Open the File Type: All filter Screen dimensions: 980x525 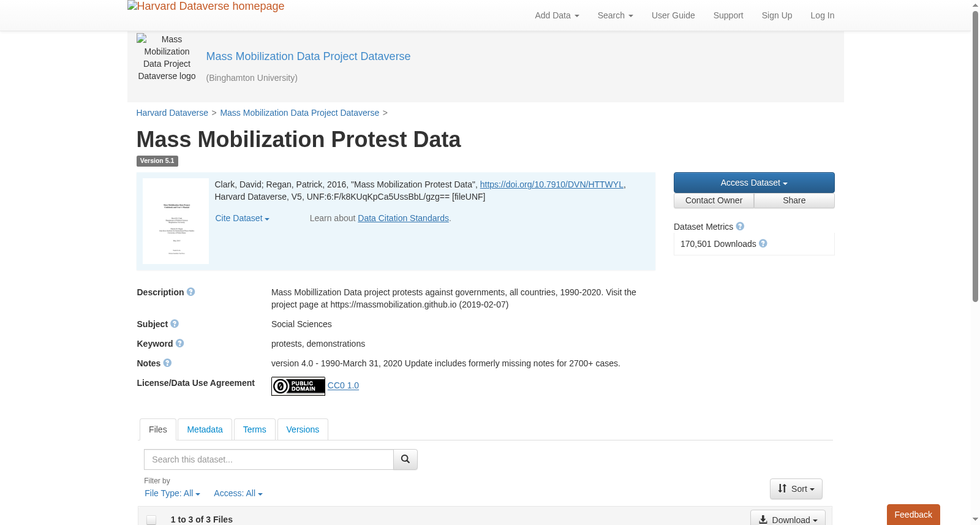tap(172, 493)
